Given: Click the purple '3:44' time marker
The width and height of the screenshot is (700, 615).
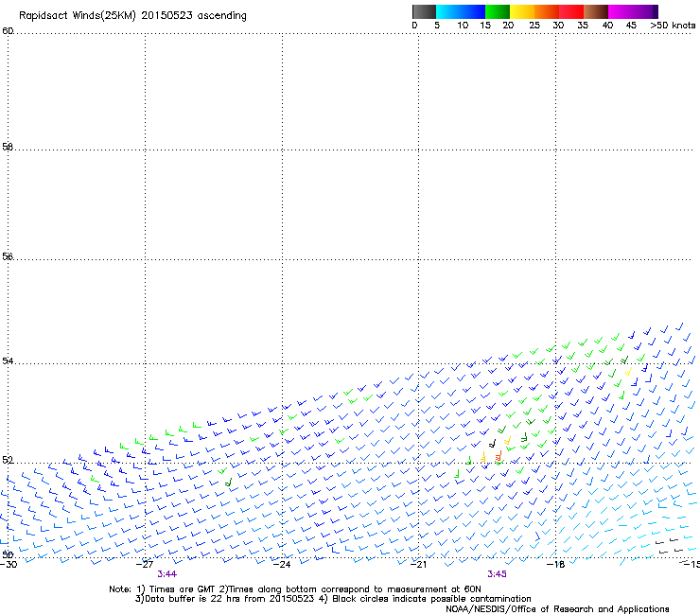Looking at the screenshot, I should tap(167, 574).
